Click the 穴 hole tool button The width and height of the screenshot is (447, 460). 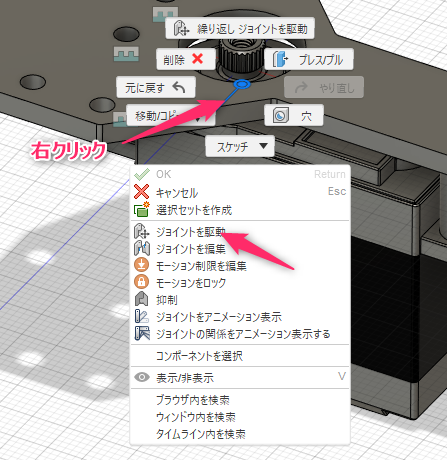click(294, 115)
